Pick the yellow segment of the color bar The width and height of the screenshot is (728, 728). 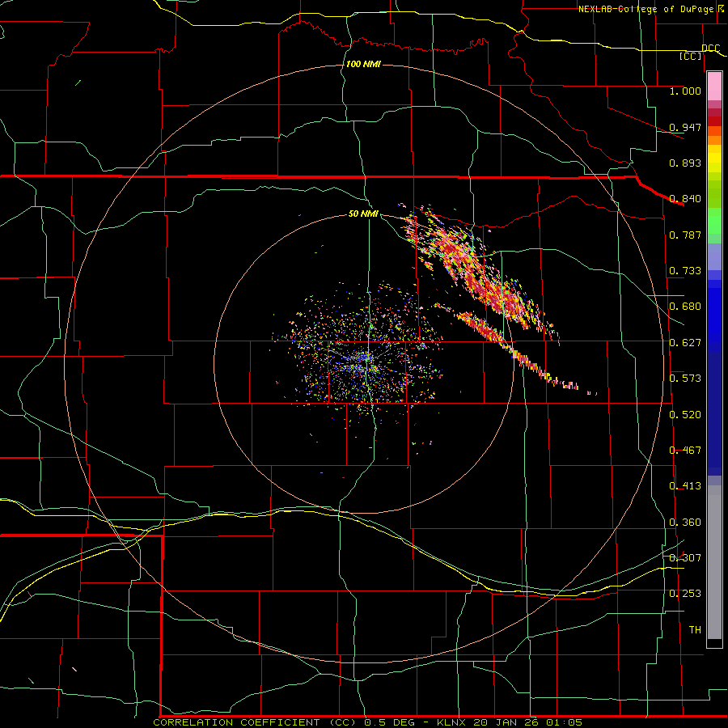714,159
